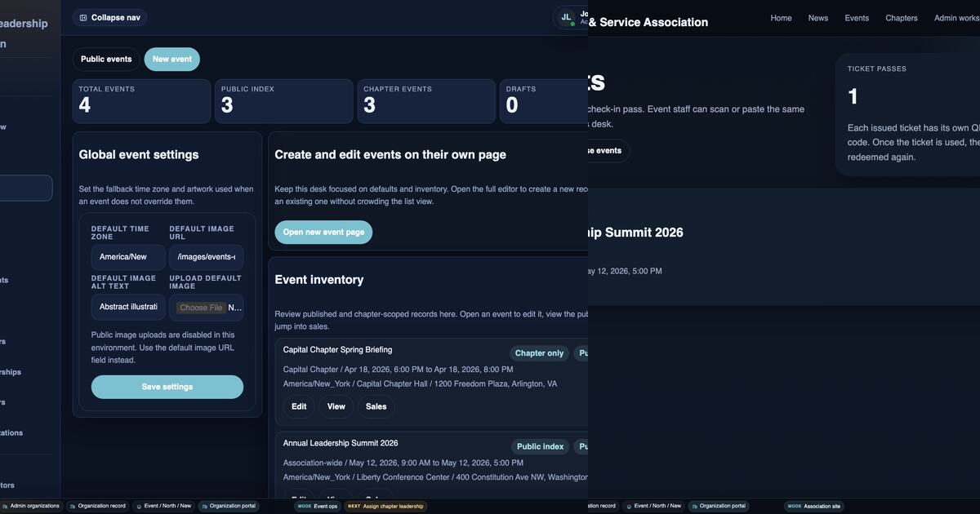
Task: Open Sales for Capital Chapter Spring Briefing
Action: (x=376, y=406)
